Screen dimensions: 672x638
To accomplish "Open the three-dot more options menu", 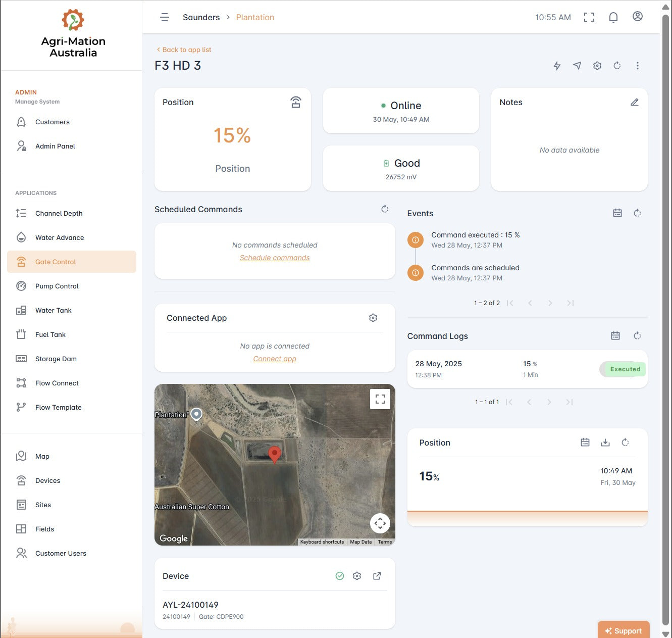I will point(637,66).
